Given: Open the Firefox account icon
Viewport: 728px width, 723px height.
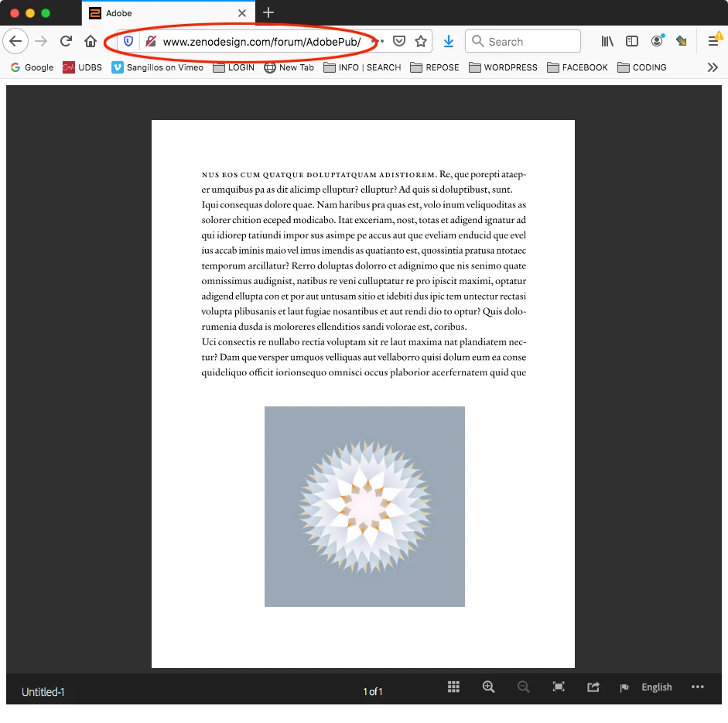Looking at the screenshot, I should pyautogui.click(x=657, y=41).
